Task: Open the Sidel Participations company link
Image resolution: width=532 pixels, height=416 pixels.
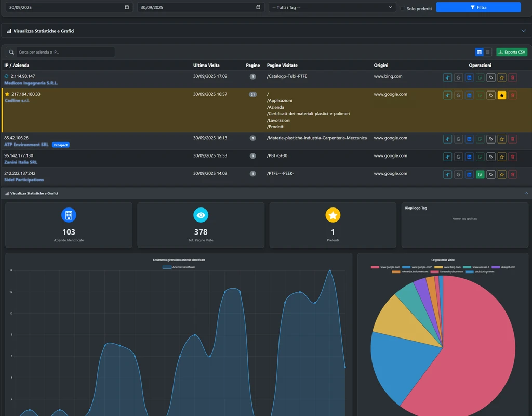Action: tap(24, 180)
